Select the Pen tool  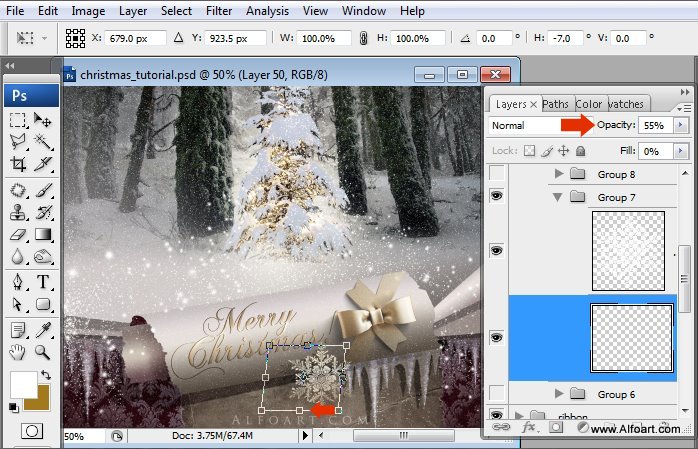click(18, 282)
